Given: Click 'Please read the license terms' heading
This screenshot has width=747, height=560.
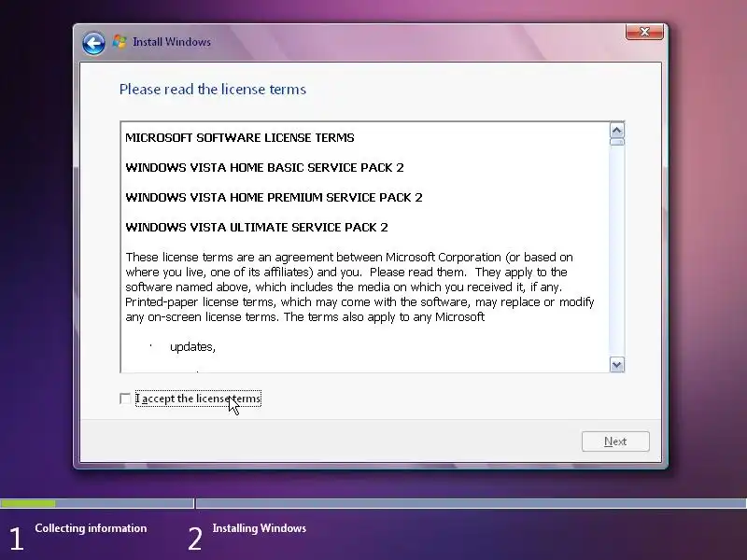Looking at the screenshot, I should coord(213,90).
